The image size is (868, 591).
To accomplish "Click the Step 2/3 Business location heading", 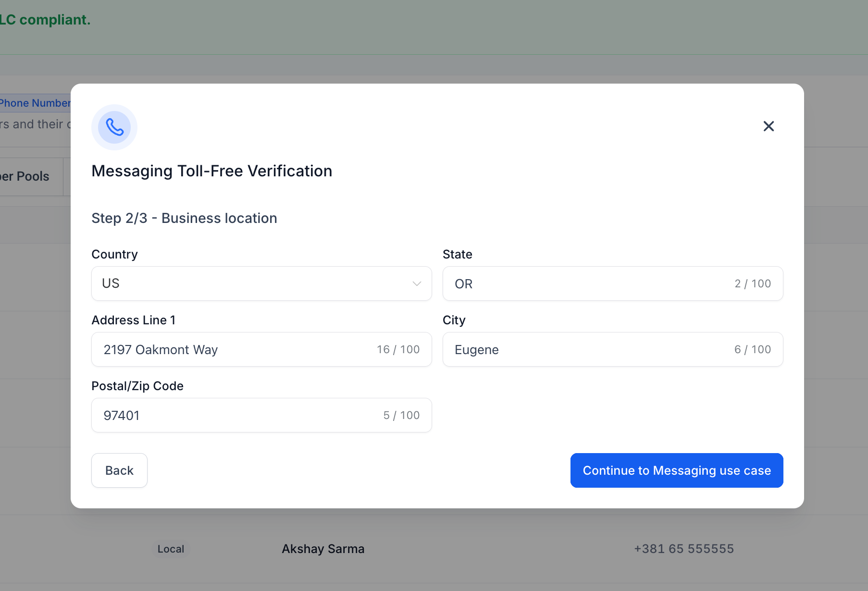I will click(184, 218).
